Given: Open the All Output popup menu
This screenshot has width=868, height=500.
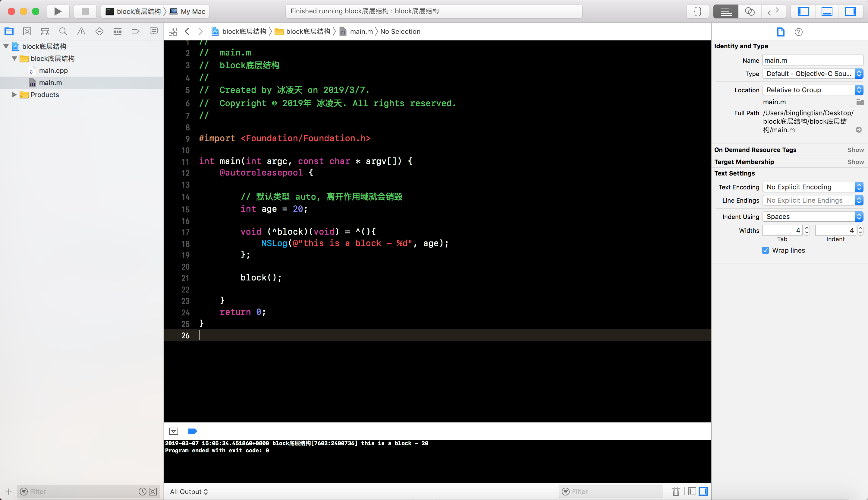Looking at the screenshot, I should pyautogui.click(x=189, y=492).
